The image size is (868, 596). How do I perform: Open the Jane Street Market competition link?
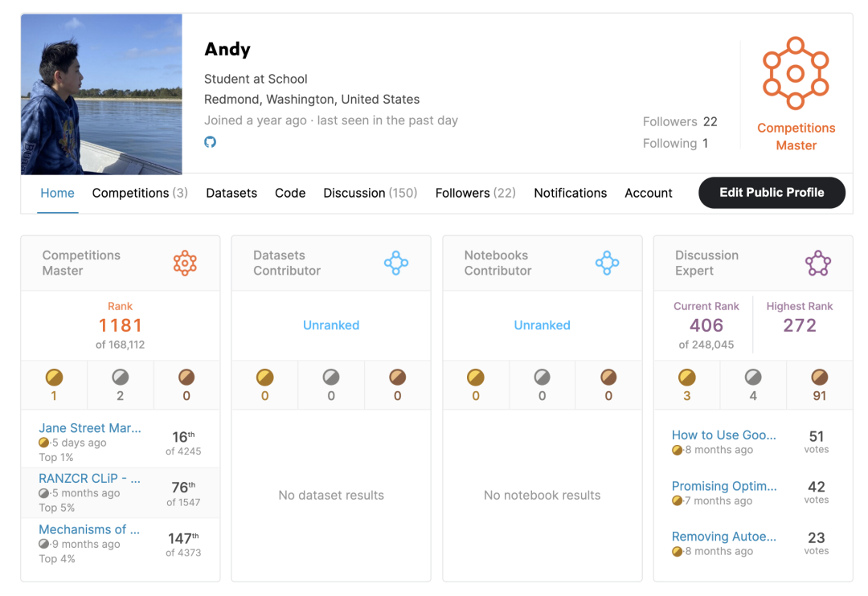point(90,428)
